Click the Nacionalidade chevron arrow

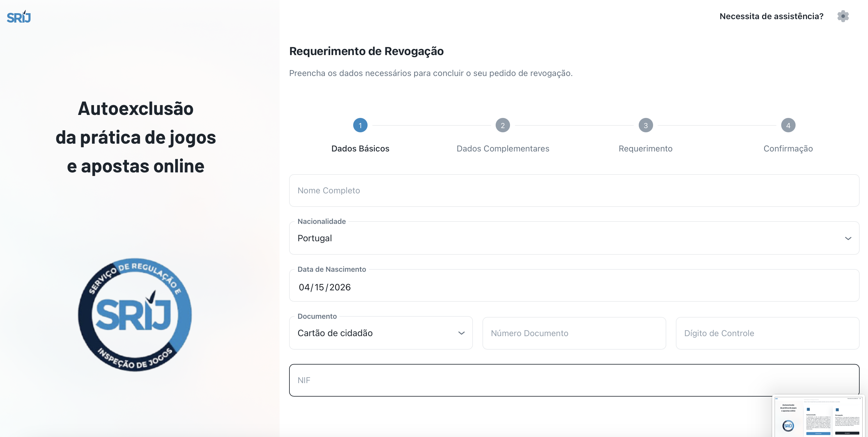848,238
